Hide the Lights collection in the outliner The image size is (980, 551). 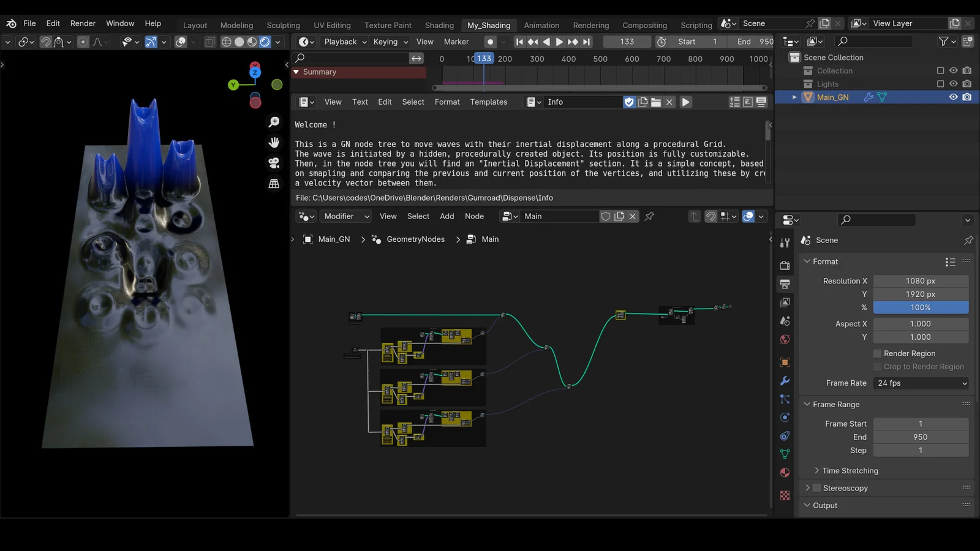[x=953, y=84]
